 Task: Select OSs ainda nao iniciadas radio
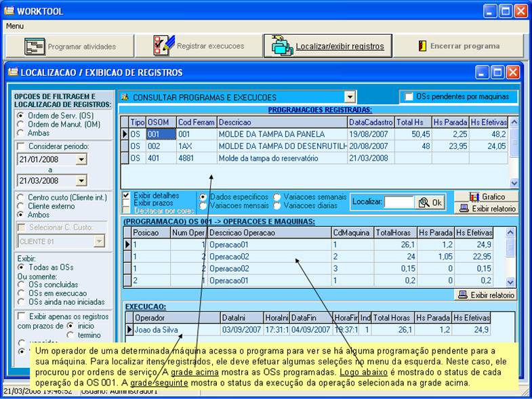coord(21,301)
